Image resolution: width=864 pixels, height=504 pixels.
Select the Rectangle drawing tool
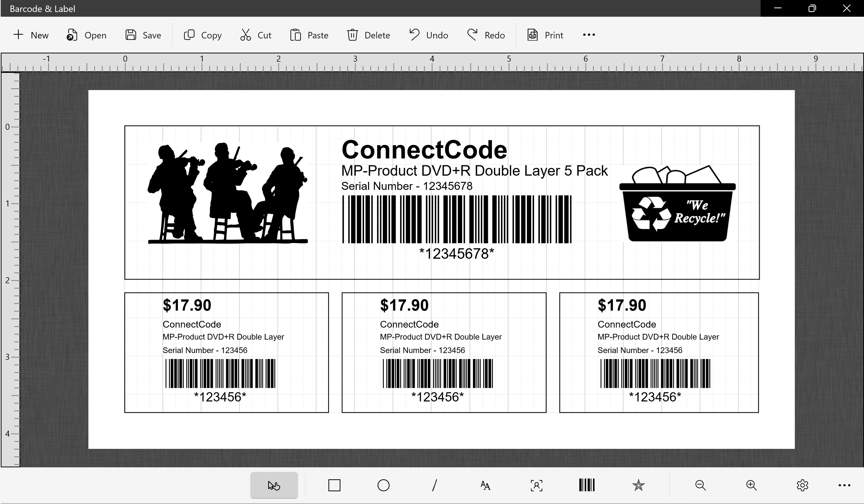click(x=334, y=485)
